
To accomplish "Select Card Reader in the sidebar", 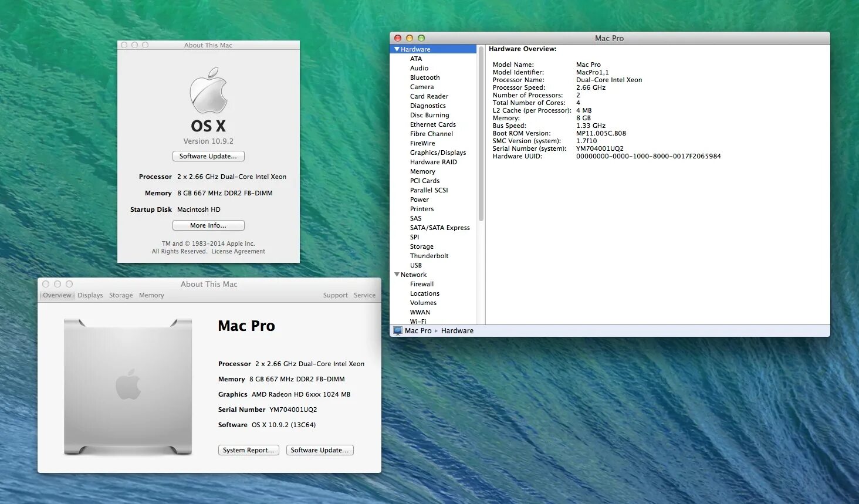I will tap(429, 96).
